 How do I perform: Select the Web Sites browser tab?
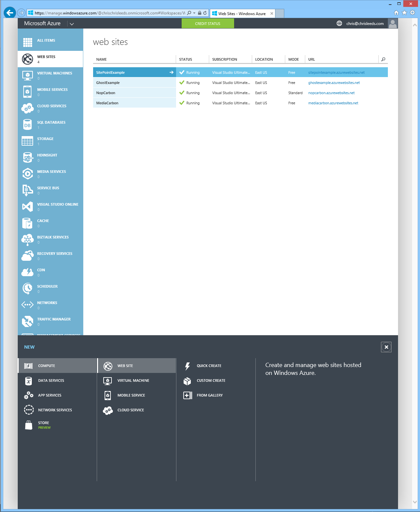[242, 13]
